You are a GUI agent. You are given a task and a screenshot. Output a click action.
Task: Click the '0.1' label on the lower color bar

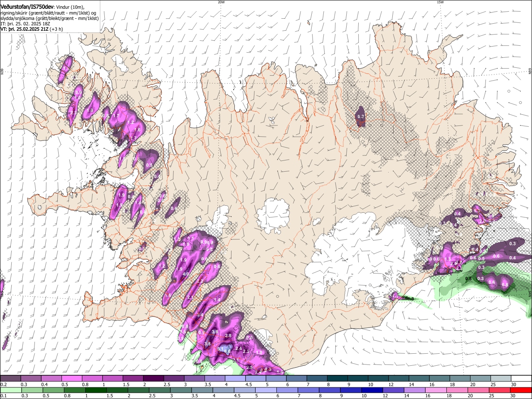tap(3, 396)
